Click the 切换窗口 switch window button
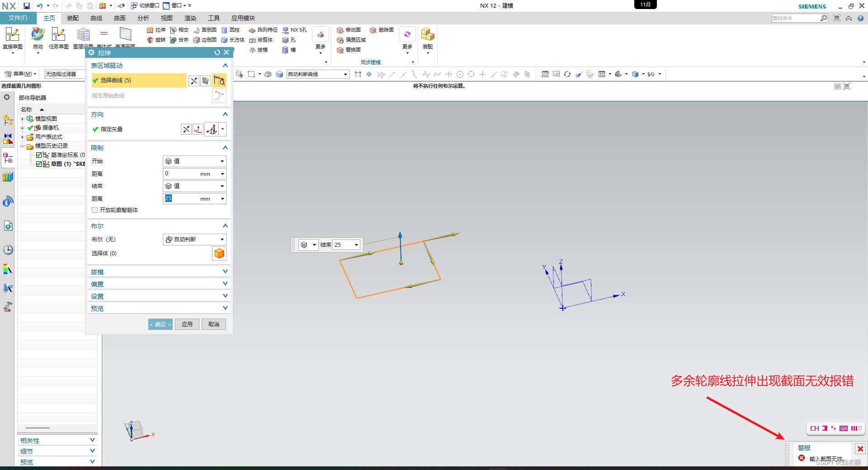The height and width of the screenshot is (470, 868). [145, 6]
